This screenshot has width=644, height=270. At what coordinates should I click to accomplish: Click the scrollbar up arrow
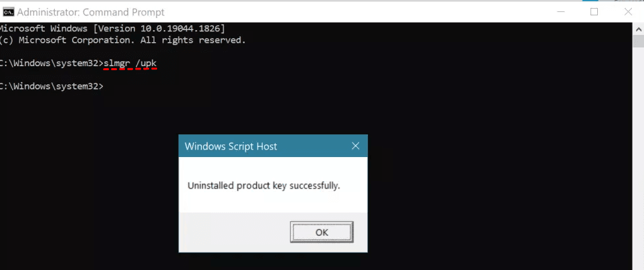tap(639, 28)
